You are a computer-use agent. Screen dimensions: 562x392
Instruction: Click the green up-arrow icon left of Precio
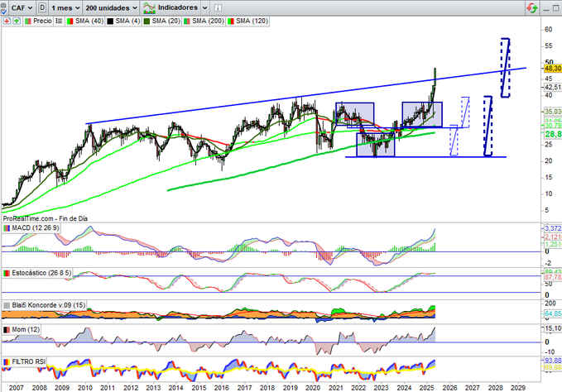tap(17, 22)
